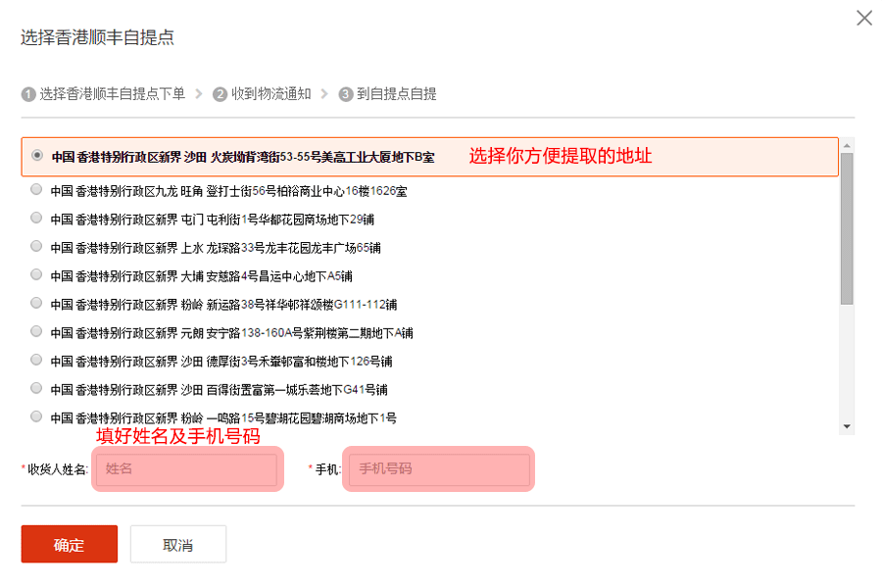
Task: Click the 粉岭 新运路38号 address text
Action: (223, 305)
